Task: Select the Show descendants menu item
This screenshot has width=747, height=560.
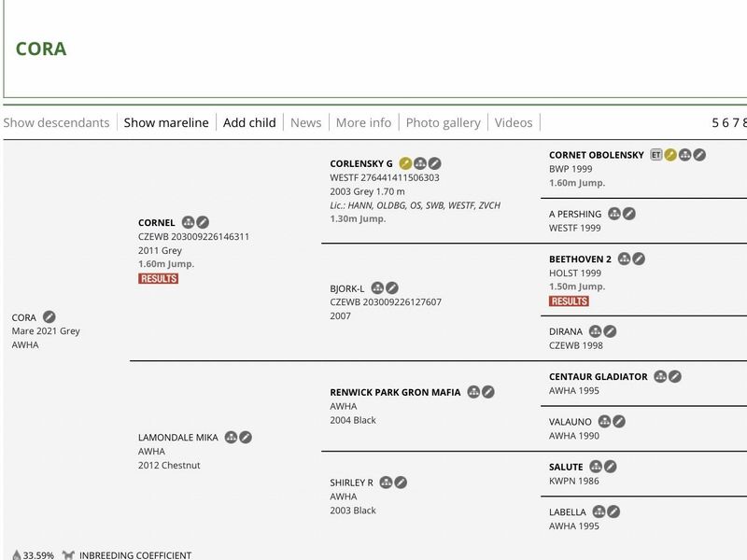Action: [x=56, y=122]
